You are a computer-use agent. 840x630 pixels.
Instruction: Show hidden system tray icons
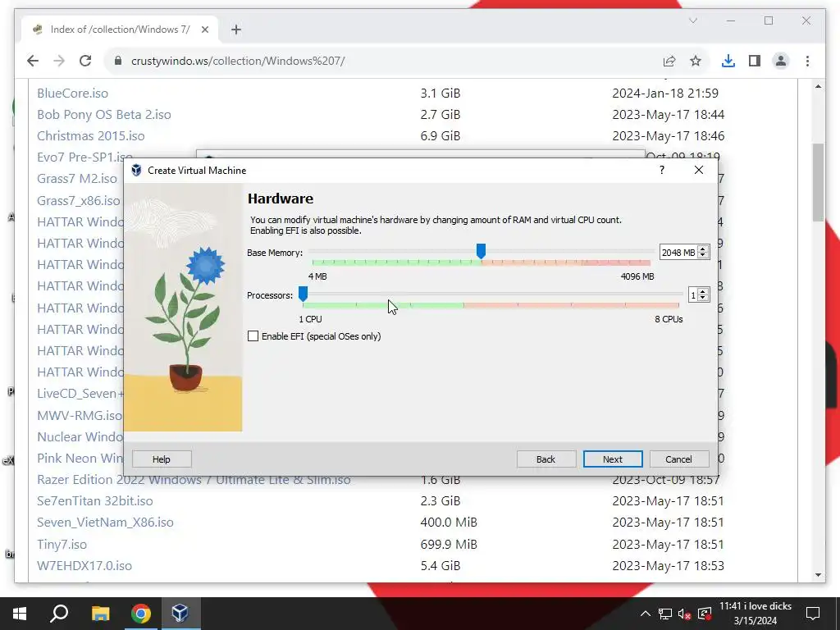click(646, 614)
